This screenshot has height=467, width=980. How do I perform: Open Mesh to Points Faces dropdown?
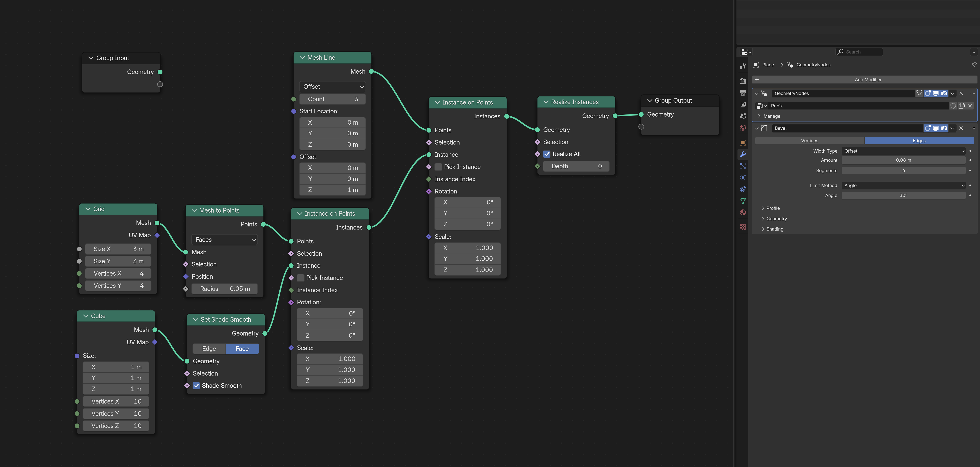pyautogui.click(x=224, y=240)
